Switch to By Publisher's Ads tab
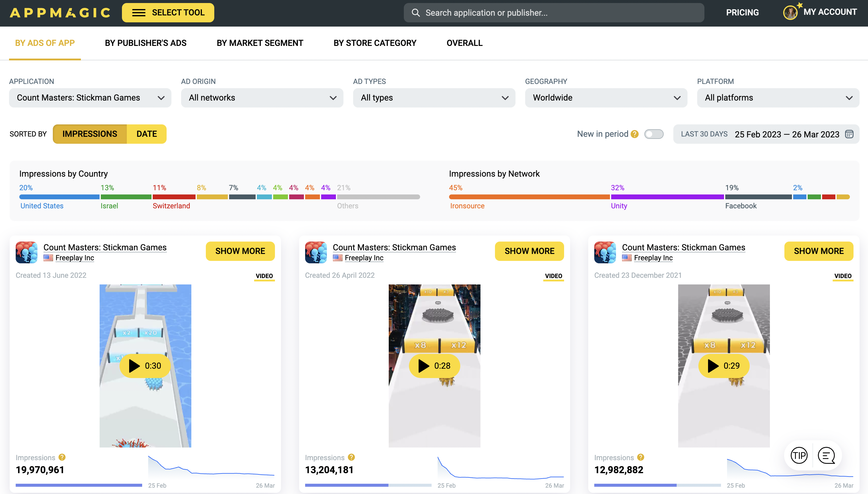868x494 pixels. pos(145,43)
